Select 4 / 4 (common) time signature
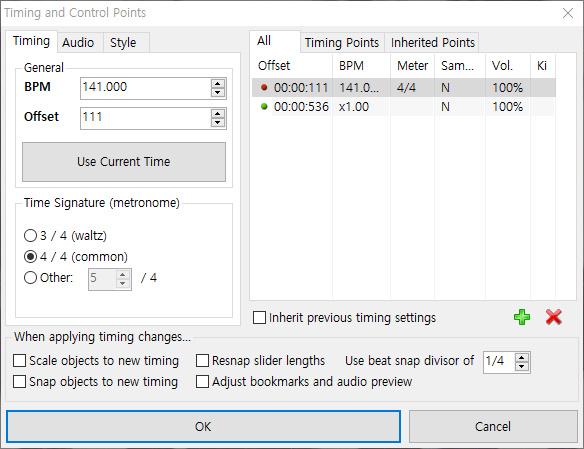This screenshot has height=449, width=584. (x=76, y=257)
